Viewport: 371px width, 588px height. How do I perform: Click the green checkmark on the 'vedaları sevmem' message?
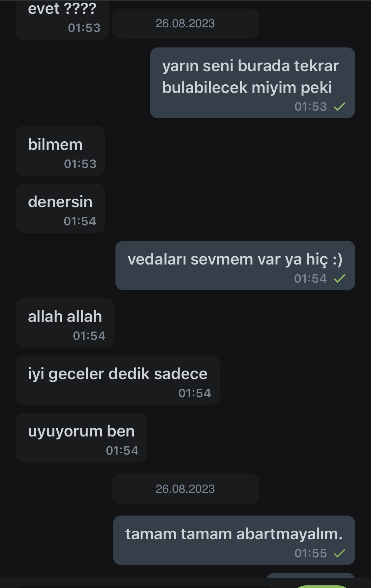(x=339, y=279)
